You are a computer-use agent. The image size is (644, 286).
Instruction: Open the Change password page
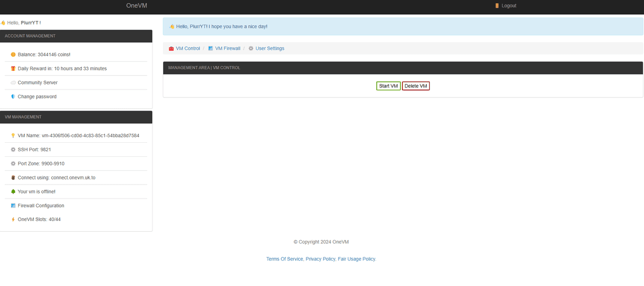coord(37,97)
